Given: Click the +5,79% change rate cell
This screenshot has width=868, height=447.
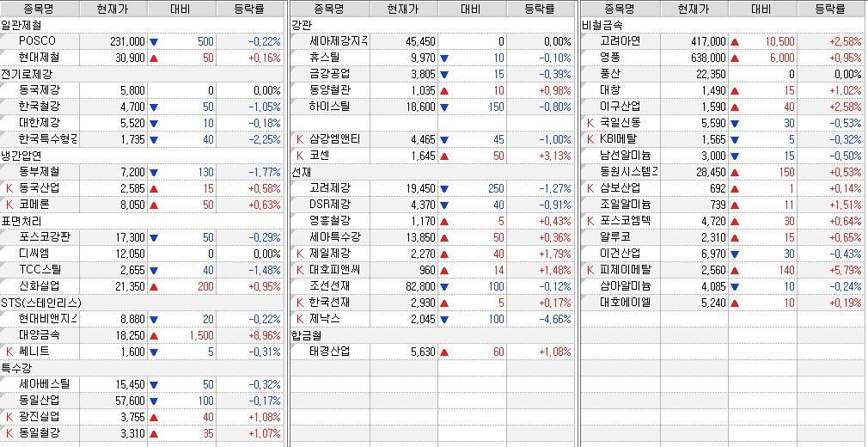Looking at the screenshot, I should pyautogui.click(x=830, y=270).
